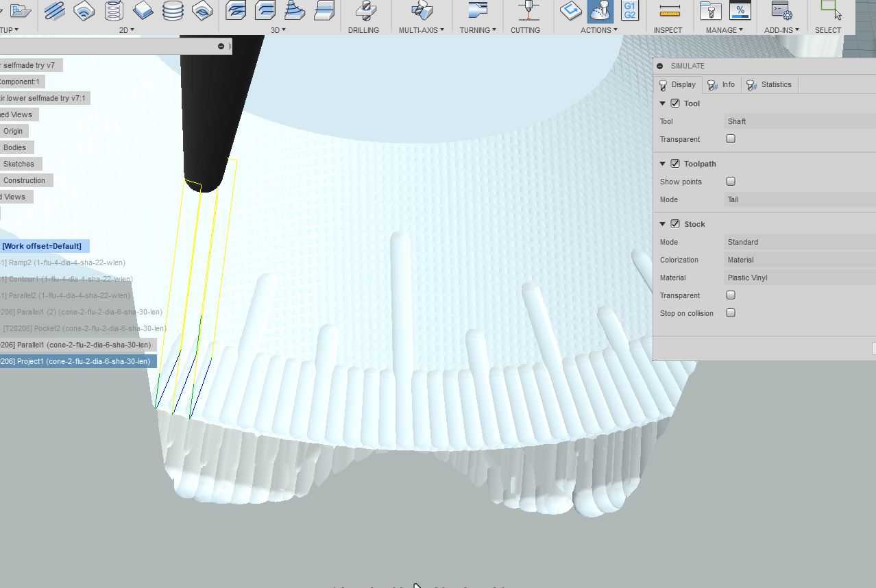Open the 3D menu dropdown
Image resolution: width=876 pixels, height=588 pixels.
(x=278, y=30)
